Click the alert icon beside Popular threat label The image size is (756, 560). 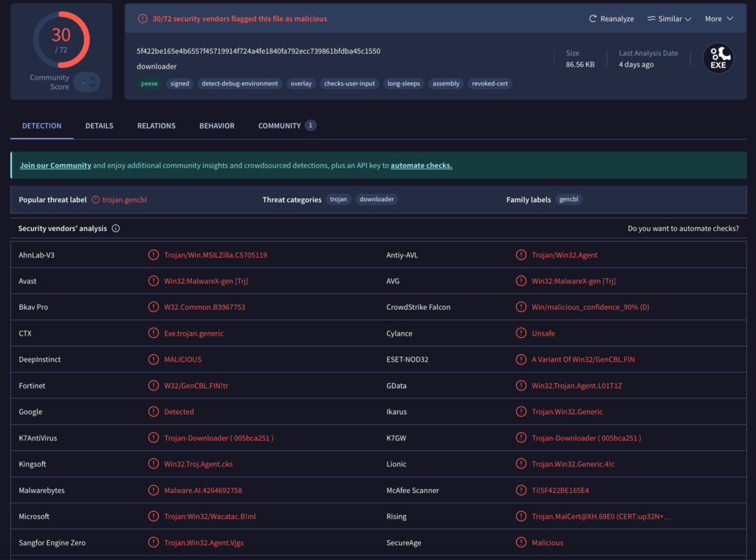coord(95,200)
